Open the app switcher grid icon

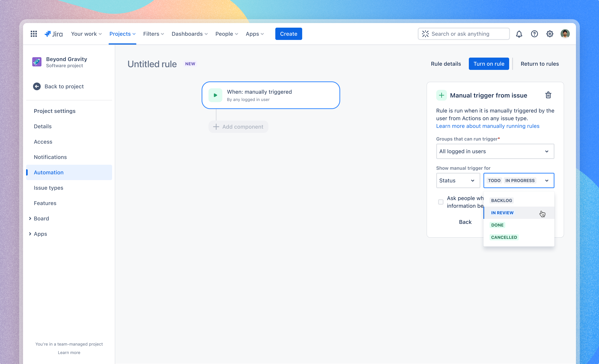(x=34, y=34)
